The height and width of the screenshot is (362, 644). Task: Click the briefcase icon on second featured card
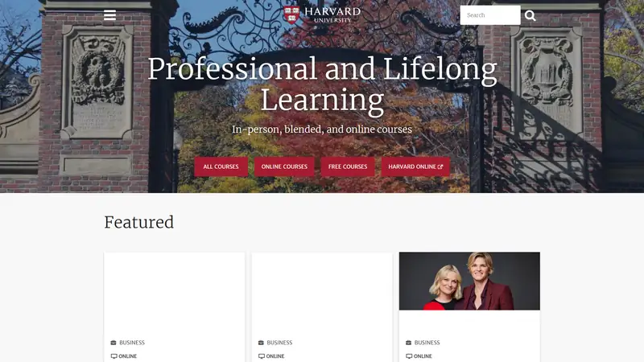click(x=261, y=343)
